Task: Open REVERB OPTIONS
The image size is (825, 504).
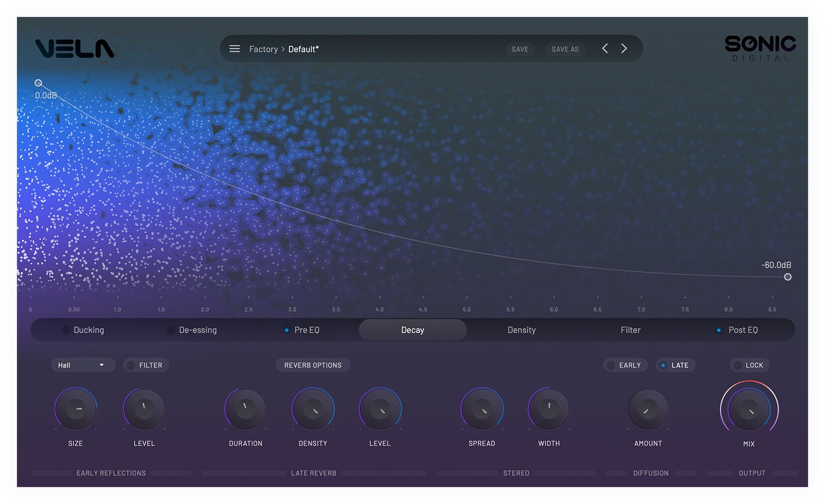Action: click(312, 365)
